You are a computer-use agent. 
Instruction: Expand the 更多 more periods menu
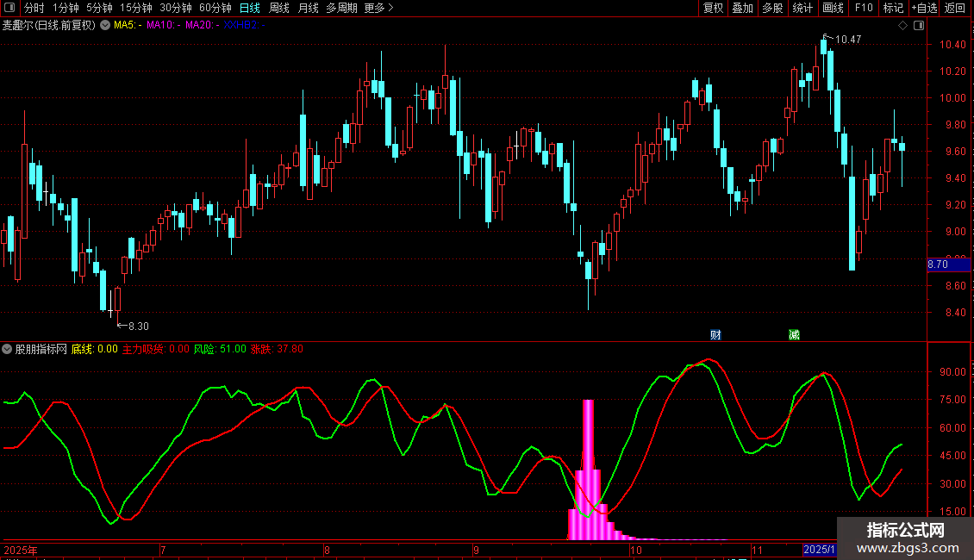pos(379,8)
